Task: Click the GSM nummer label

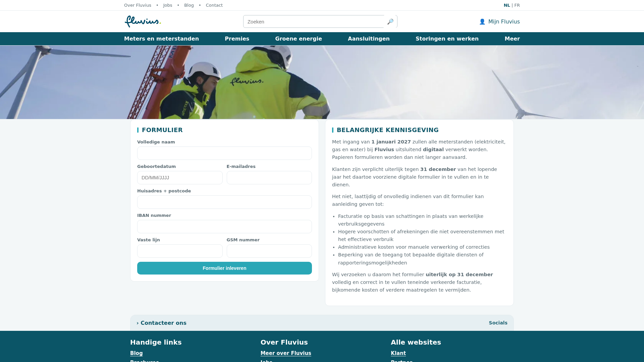Action: click(x=243, y=240)
